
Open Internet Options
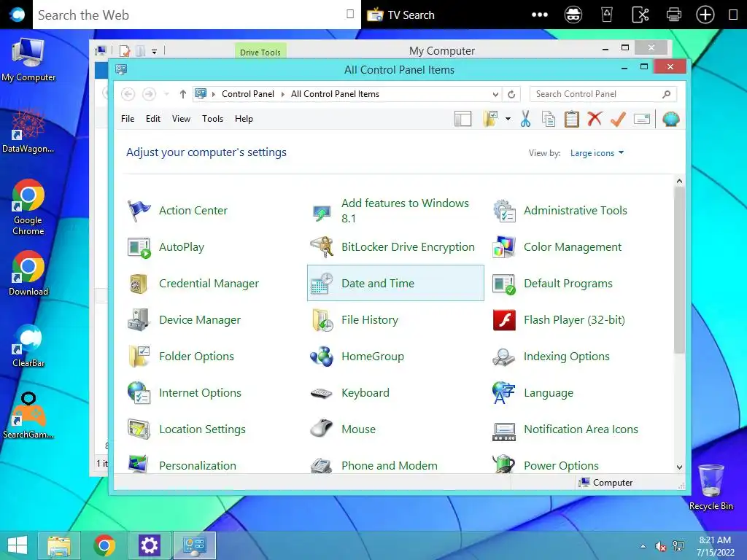(x=185, y=393)
